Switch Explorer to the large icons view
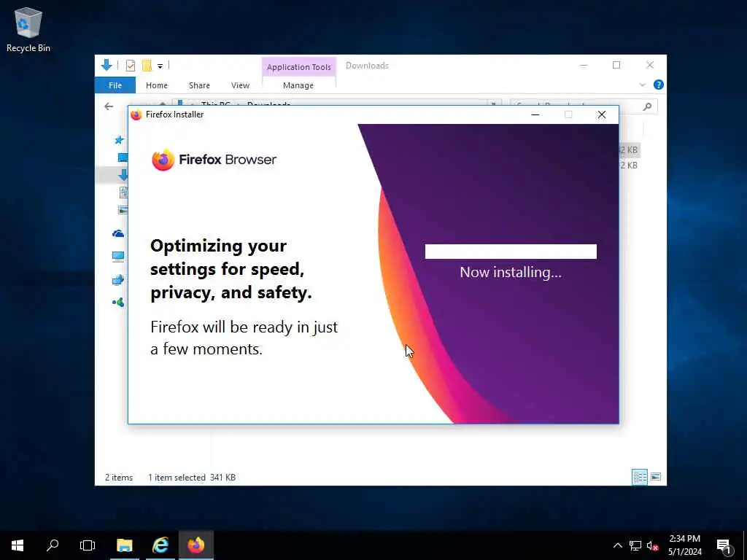Viewport: 747px width, 560px height. (x=656, y=477)
